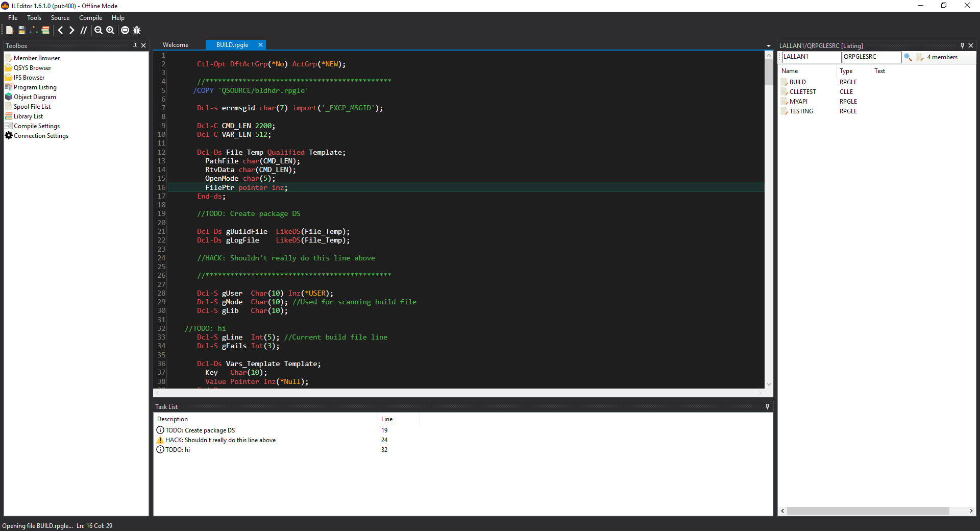Click the zoom out magnifier icon
The image size is (980, 531).
tap(99, 30)
